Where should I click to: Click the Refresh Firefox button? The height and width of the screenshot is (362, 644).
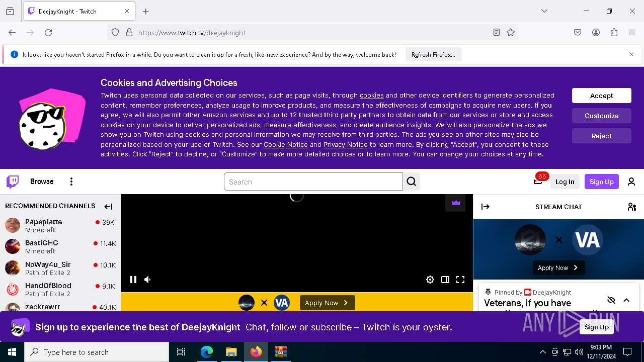(x=433, y=54)
